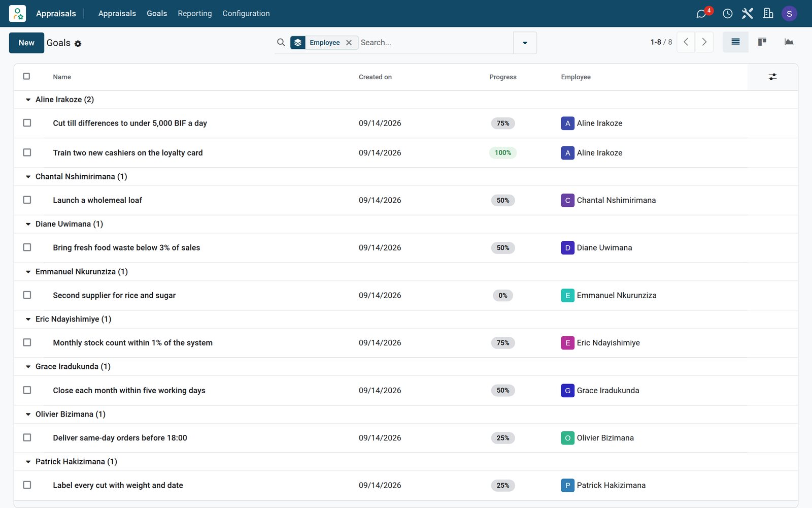Open the Appraisals menu item

pyautogui.click(x=117, y=13)
